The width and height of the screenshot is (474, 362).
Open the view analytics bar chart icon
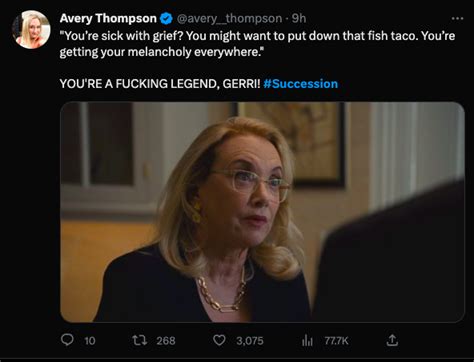(x=307, y=341)
